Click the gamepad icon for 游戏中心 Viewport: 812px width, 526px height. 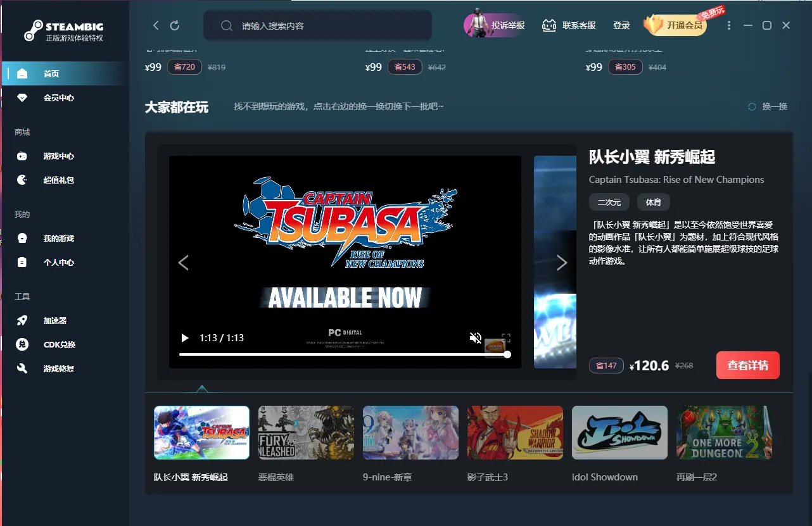22,156
